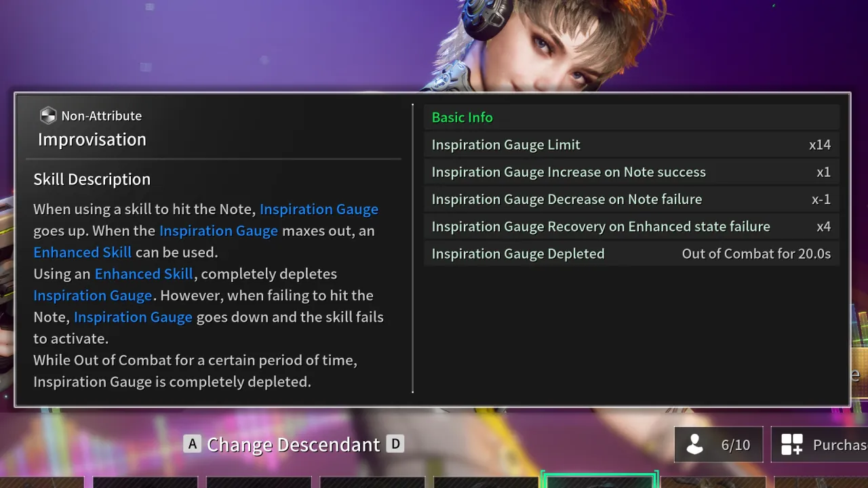Click the first blue Inspiration Gauge link
This screenshot has height=488, width=868.
[319, 209]
